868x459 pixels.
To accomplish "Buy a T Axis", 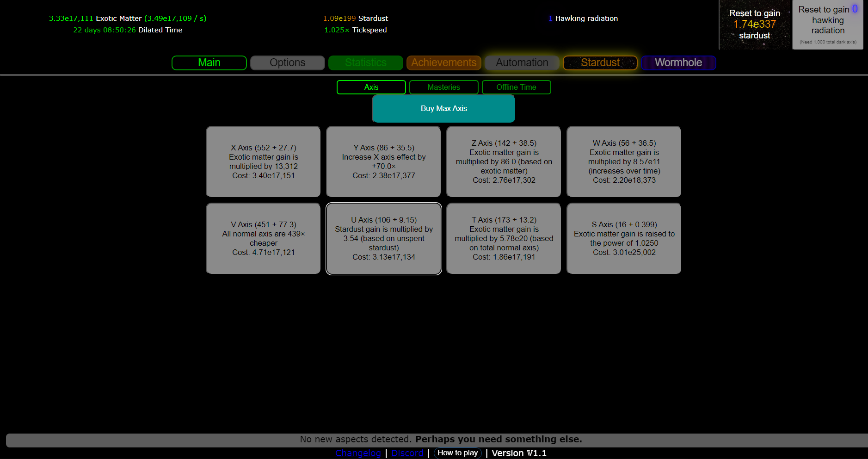I will (504, 238).
